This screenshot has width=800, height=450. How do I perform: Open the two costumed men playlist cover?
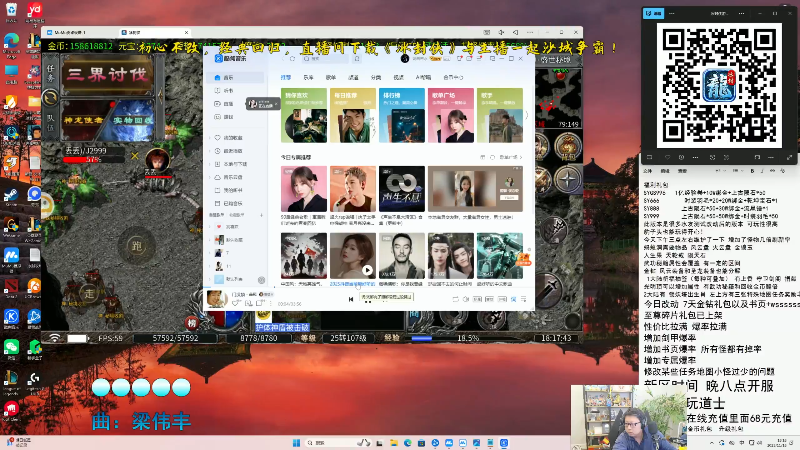451,256
